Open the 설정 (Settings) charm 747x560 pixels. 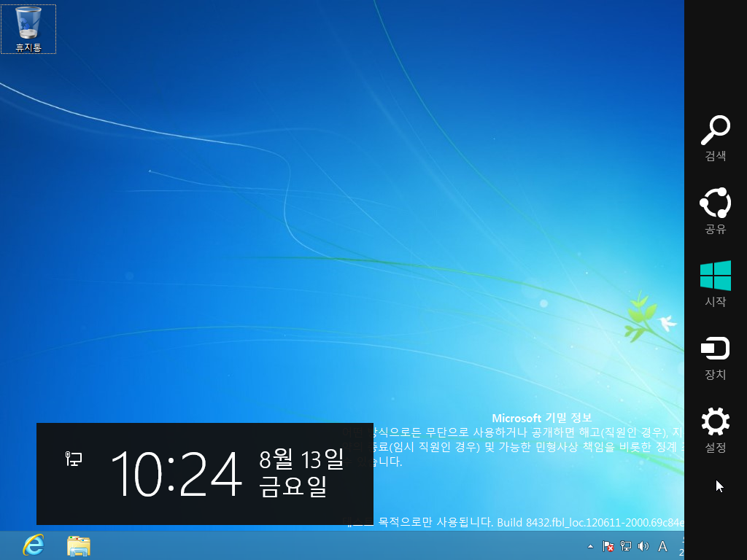[715, 430]
